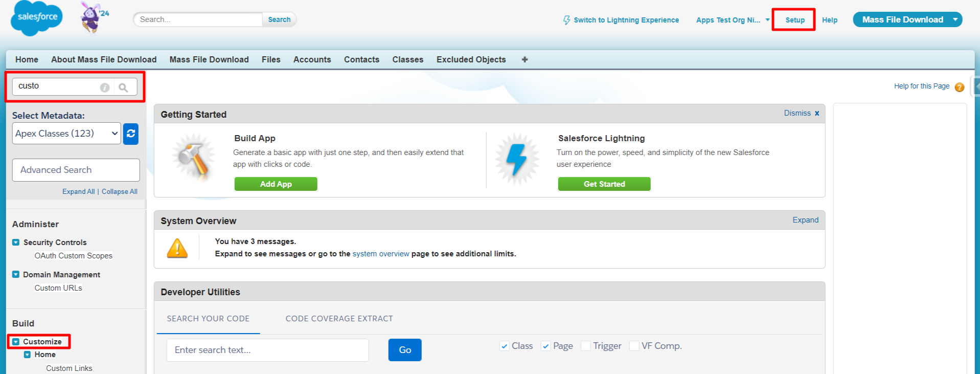Open Custom URLs in sidebar

(58, 288)
